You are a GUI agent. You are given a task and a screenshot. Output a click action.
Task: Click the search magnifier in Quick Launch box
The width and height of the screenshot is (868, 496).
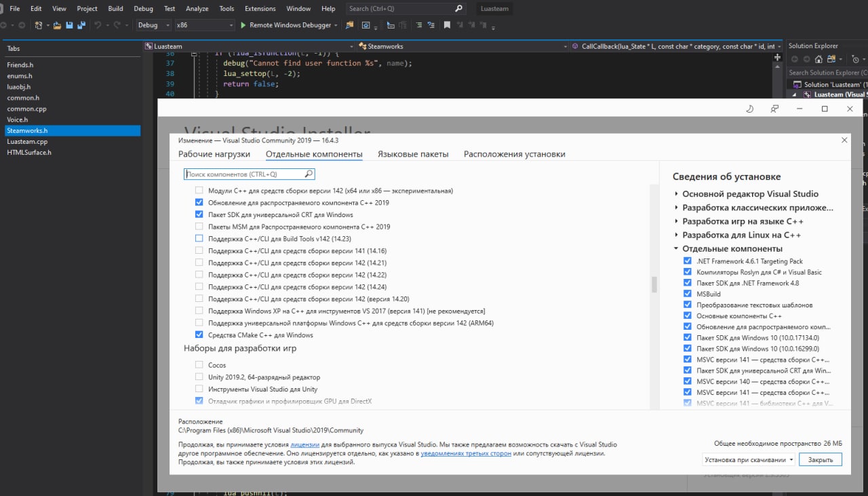[458, 9]
